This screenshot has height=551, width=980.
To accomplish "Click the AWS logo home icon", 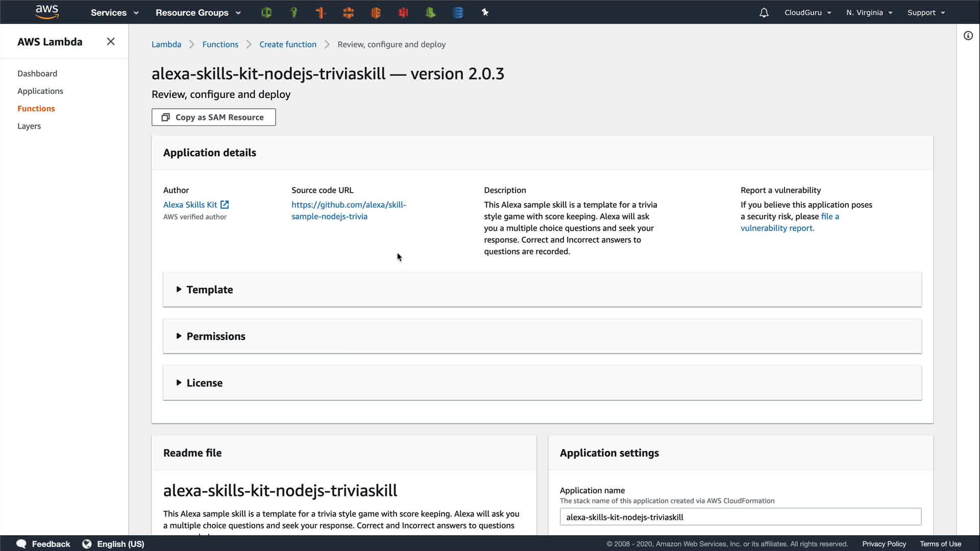I will (x=47, y=12).
